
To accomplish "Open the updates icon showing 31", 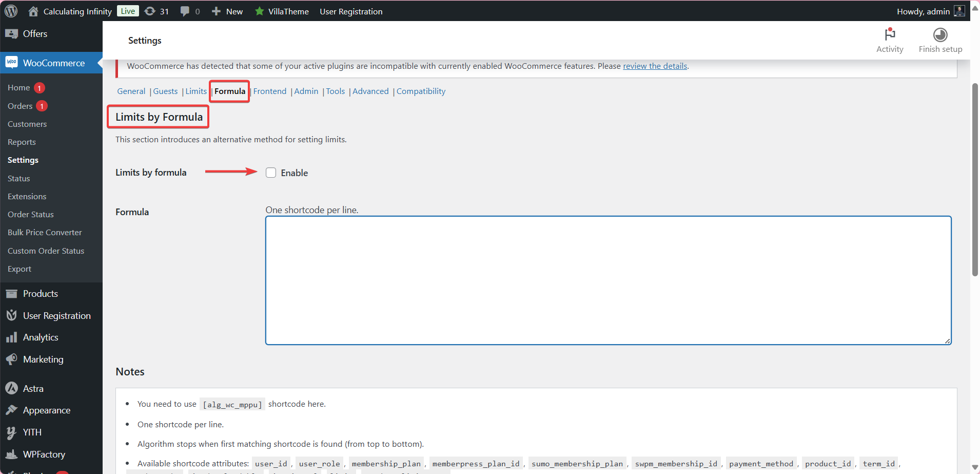I will pyautogui.click(x=150, y=11).
